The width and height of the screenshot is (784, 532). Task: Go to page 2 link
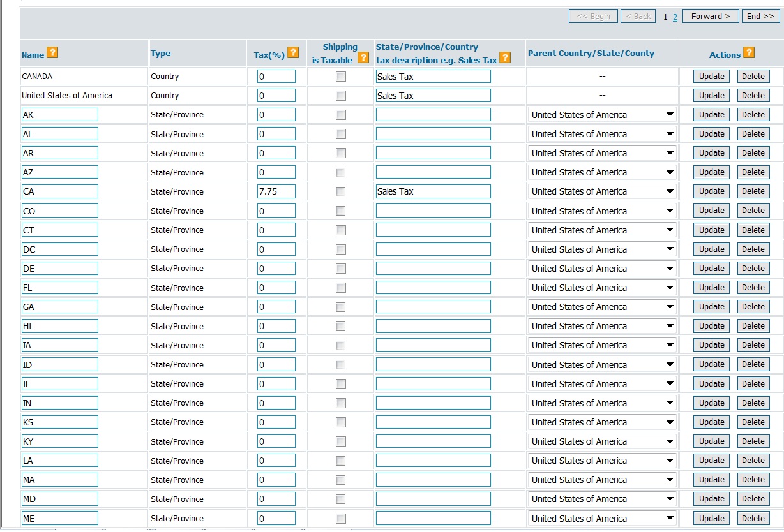(x=675, y=17)
